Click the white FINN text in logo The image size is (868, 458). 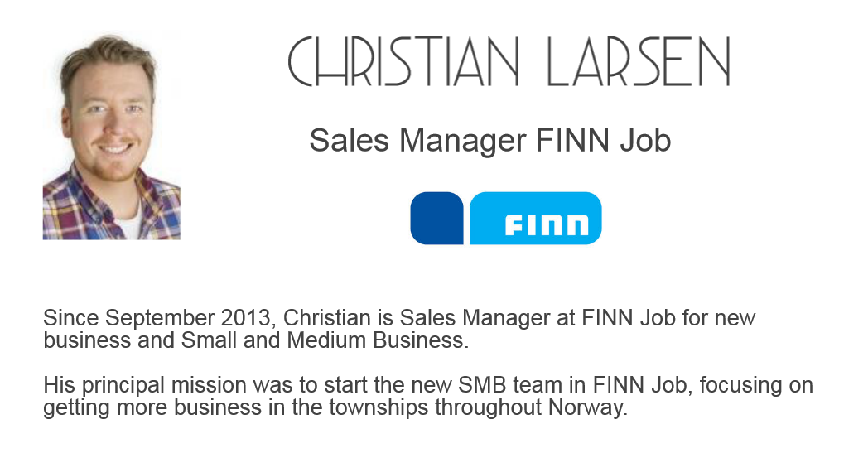(x=547, y=224)
